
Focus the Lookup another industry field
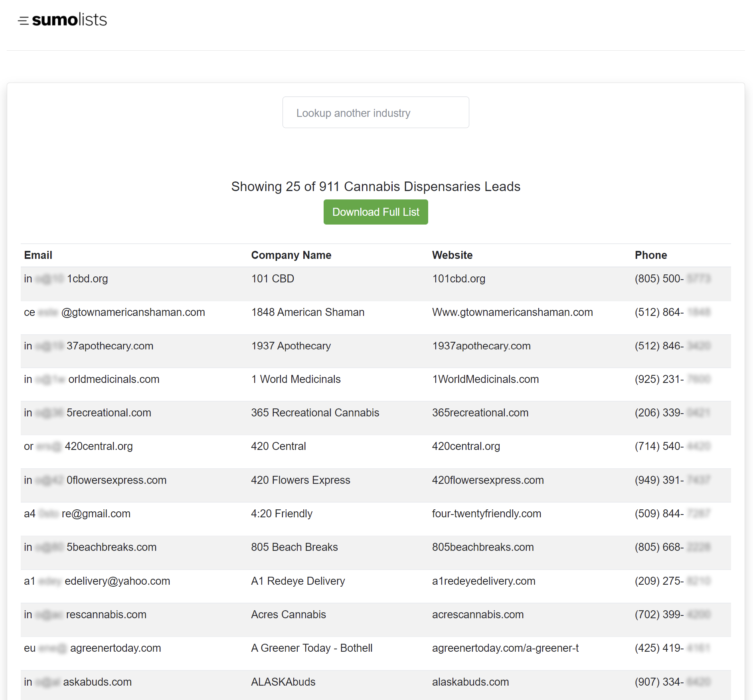(x=376, y=112)
